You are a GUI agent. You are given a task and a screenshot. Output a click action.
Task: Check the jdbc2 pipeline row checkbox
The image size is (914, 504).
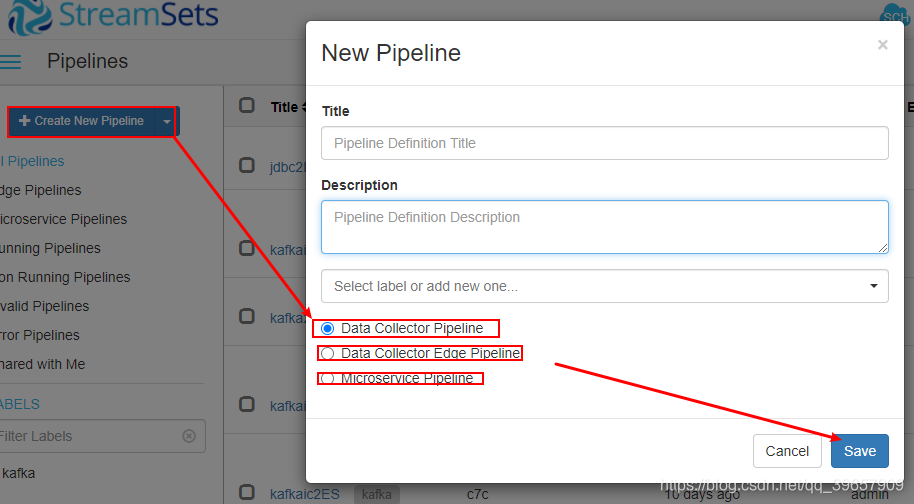247,165
